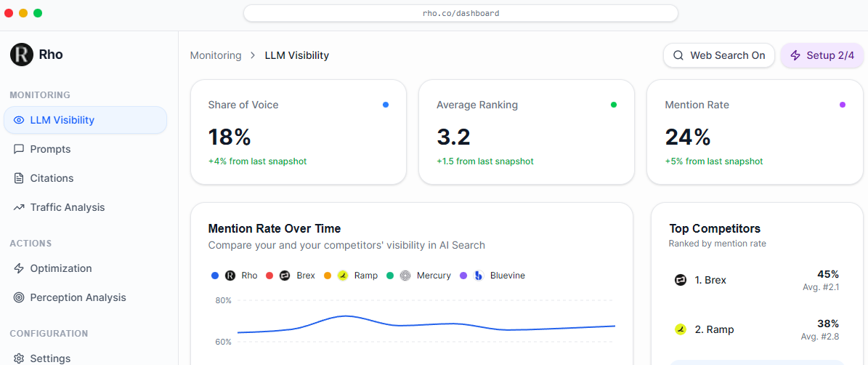Click '+1.5 from last snapshot' text
Screen dimensions: 868x365
pyautogui.click(x=485, y=161)
